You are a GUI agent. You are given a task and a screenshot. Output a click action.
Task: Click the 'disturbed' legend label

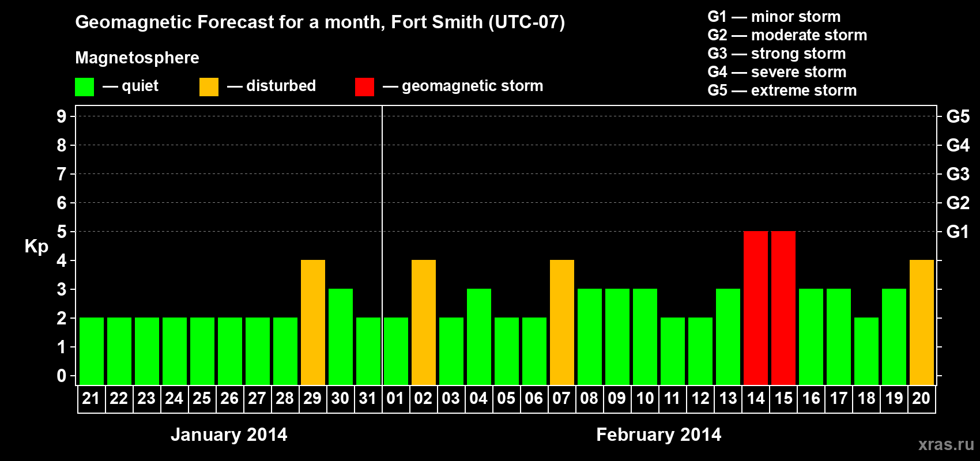click(x=281, y=86)
